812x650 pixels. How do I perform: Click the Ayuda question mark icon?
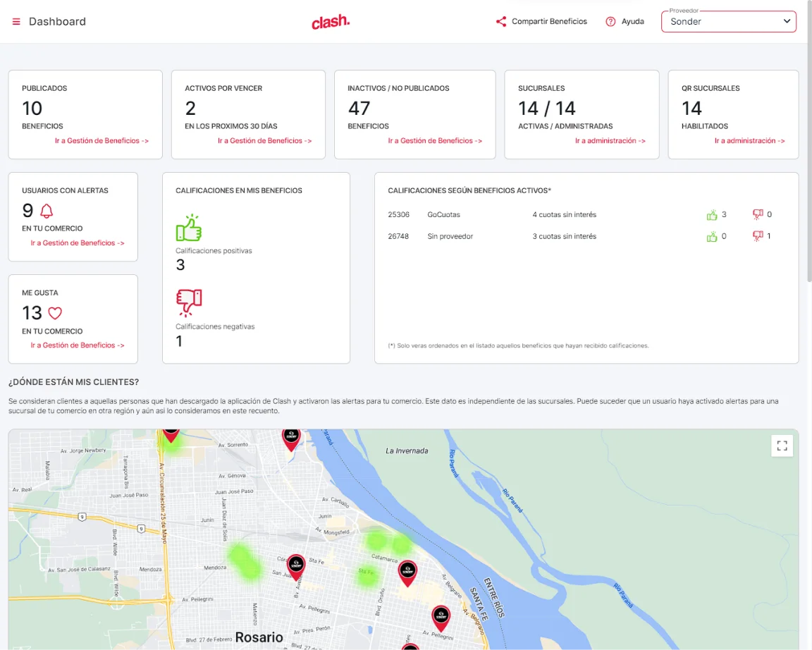pos(610,22)
